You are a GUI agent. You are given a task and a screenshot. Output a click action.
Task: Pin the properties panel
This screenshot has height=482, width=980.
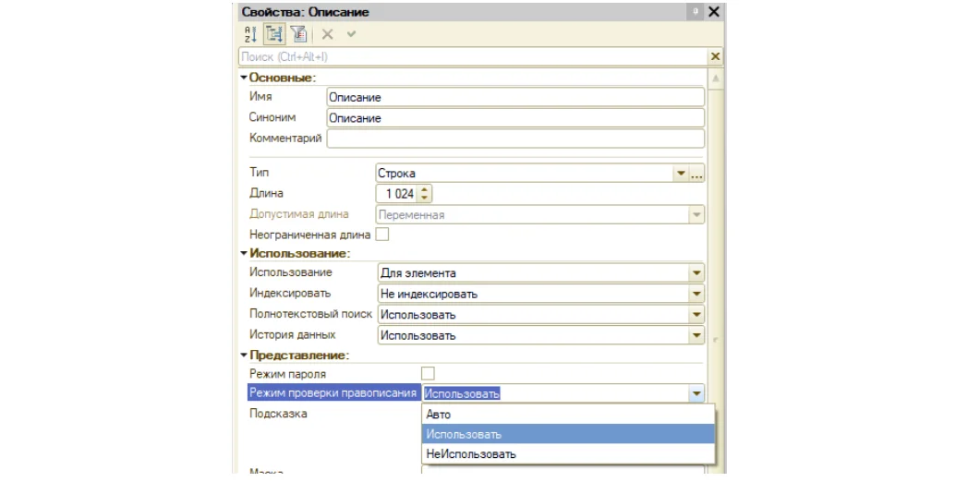coord(695,11)
